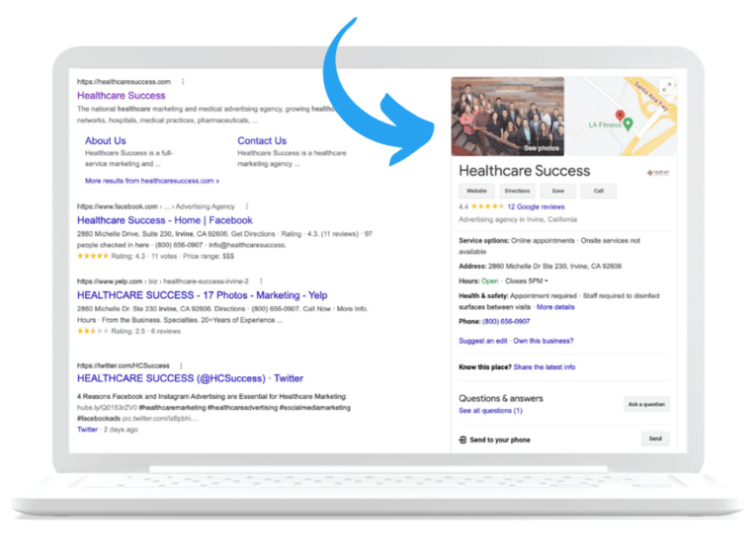Open the team photo thumbnail See photos

pyautogui.click(x=508, y=117)
